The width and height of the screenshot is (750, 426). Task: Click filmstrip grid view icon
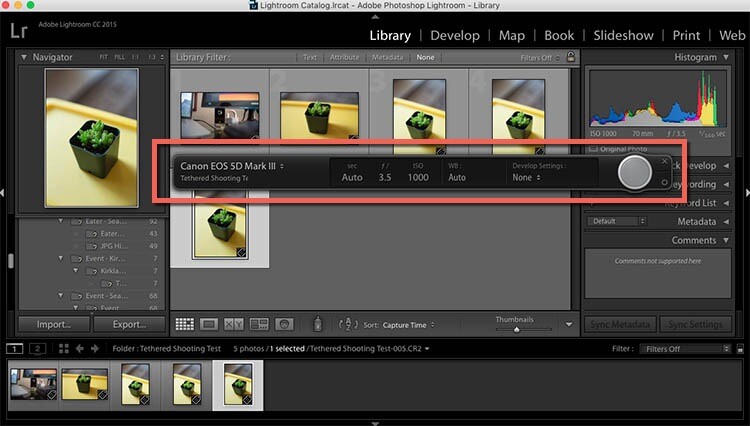pos(65,349)
